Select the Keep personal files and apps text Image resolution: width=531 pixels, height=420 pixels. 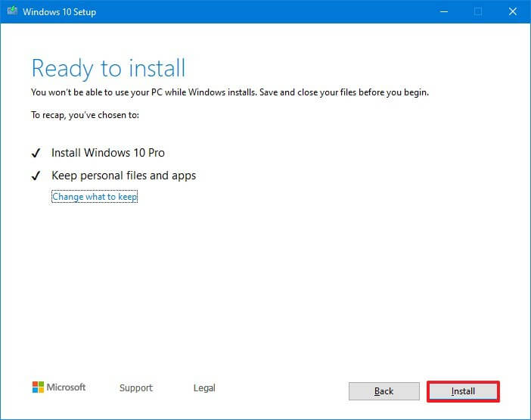pos(123,176)
